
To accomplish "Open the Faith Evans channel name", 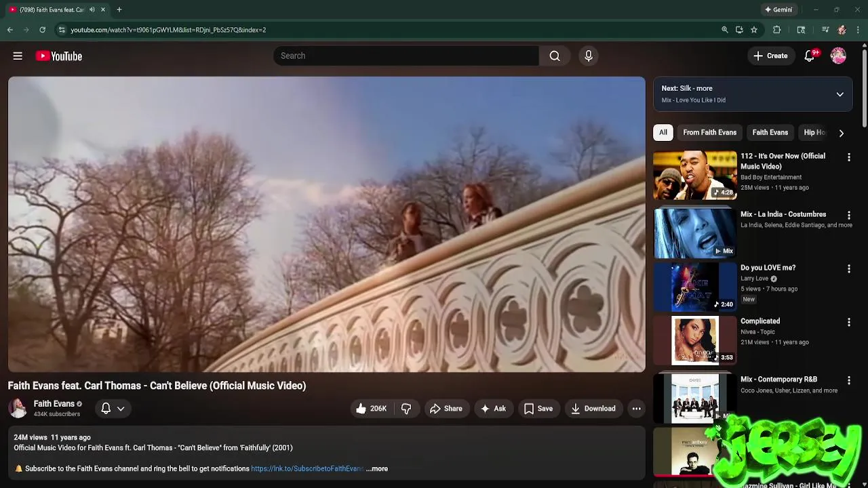I will (x=54, y=403).
